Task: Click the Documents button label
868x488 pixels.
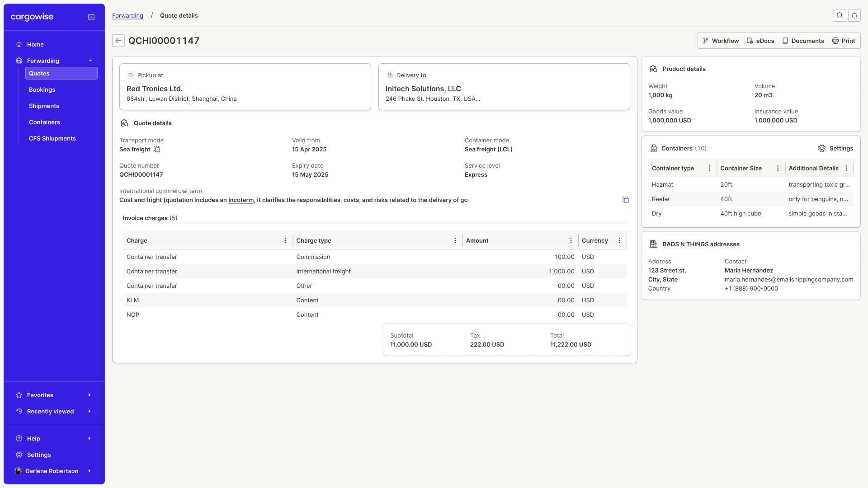Action: (x=807, y=41)
